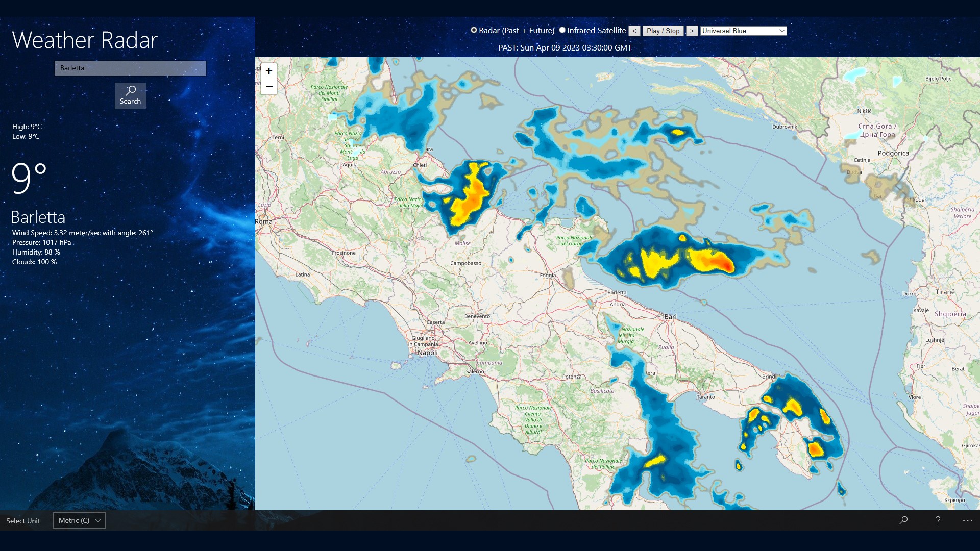The width and height of the screenshot is (980, 551).
Task: Step backward with the < frame arrow
Action: (x=634, y=31)
